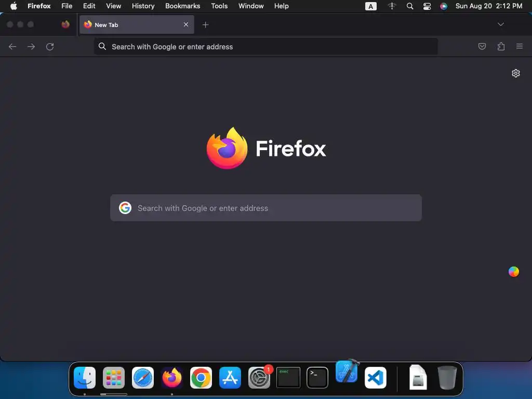Open the Edit menu
The height and width of the screenshot is (399, 532).
[89, 6]
